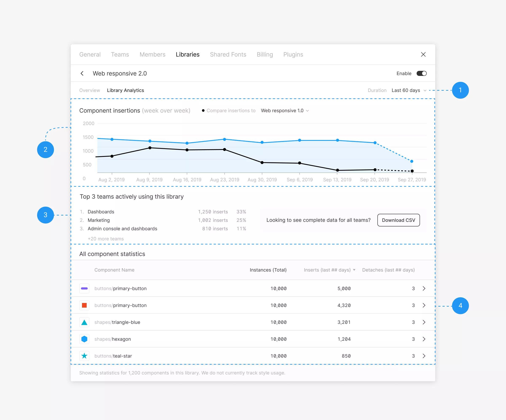Click the Web responsive 2.0 library title
This screenshot has height=420, width=506.
click(x=120, y=74)
